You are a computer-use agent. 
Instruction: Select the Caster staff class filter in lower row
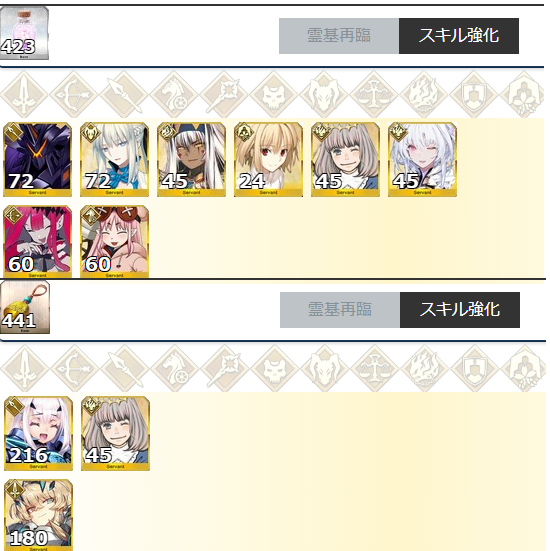tap(225, 368)
